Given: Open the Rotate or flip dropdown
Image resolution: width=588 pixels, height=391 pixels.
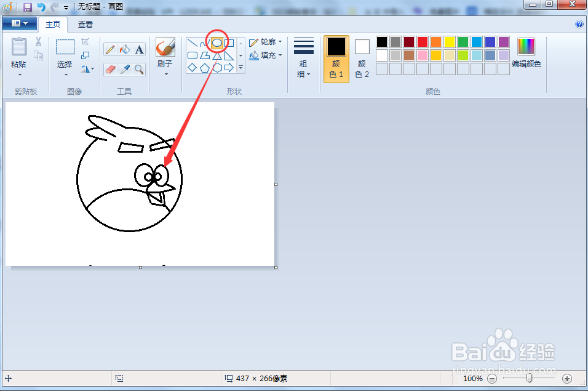Looking at the screenshot, I should click(87, 69).
